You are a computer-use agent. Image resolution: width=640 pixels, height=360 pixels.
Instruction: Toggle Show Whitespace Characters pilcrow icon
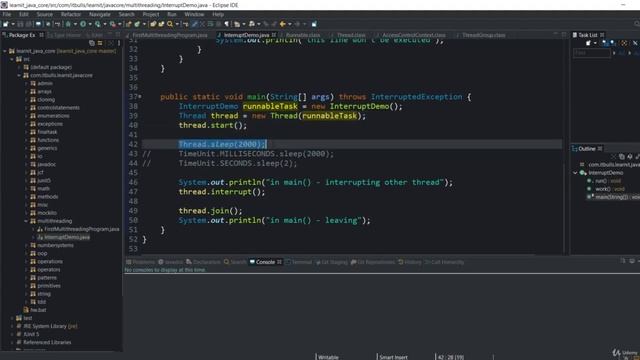(x=227, y=24)
